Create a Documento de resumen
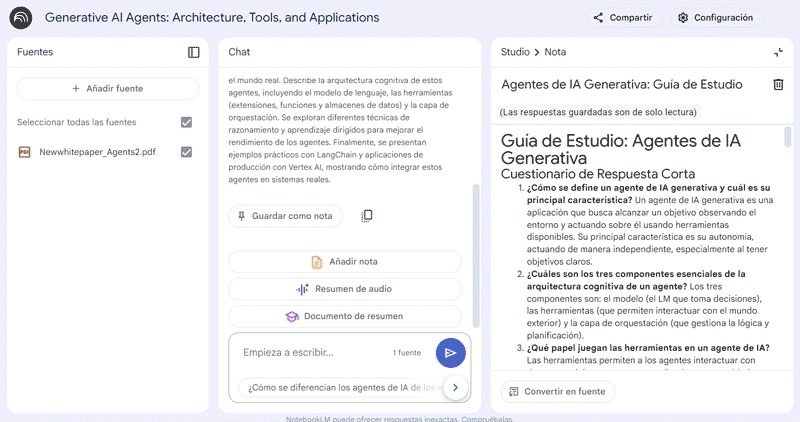The image size is (800, 422). tap(344, 316)
